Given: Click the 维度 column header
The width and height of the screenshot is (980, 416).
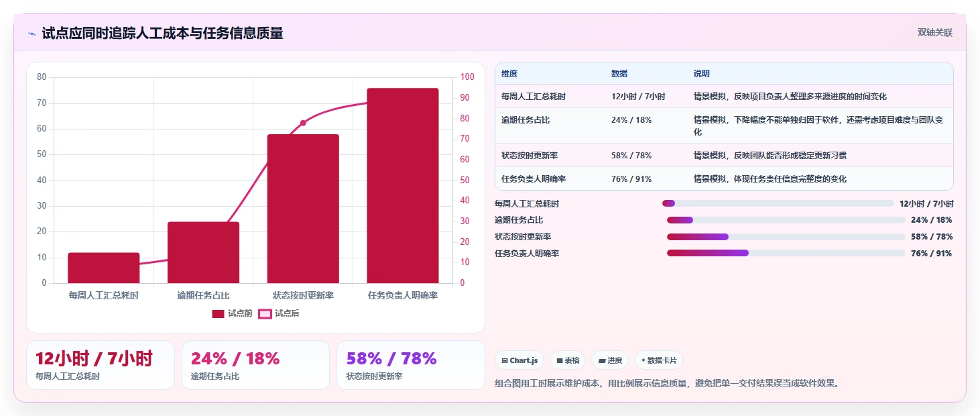Looking at the screenshot, I should pos(509,74).
